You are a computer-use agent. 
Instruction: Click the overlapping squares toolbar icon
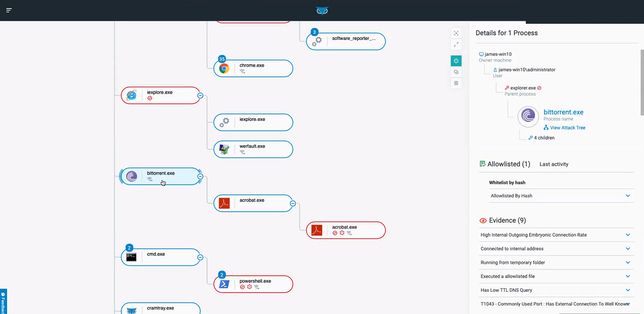(x=456, y=72)
